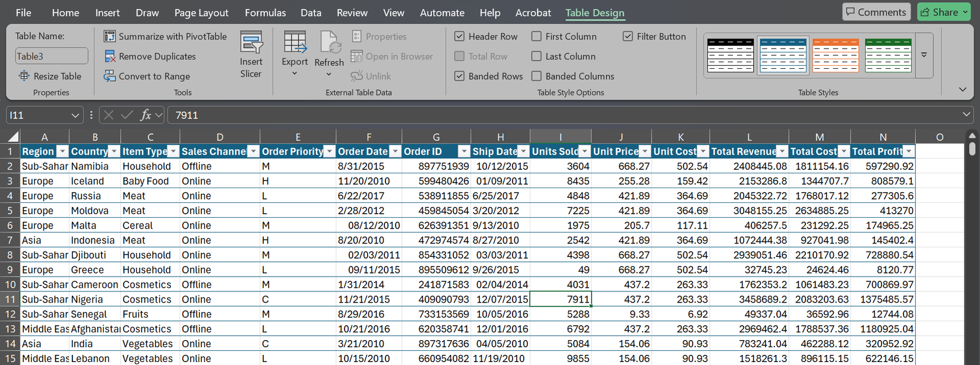Click the Table Name input field
Viewport: 980px width, 365px height.
tap(52, 56)
